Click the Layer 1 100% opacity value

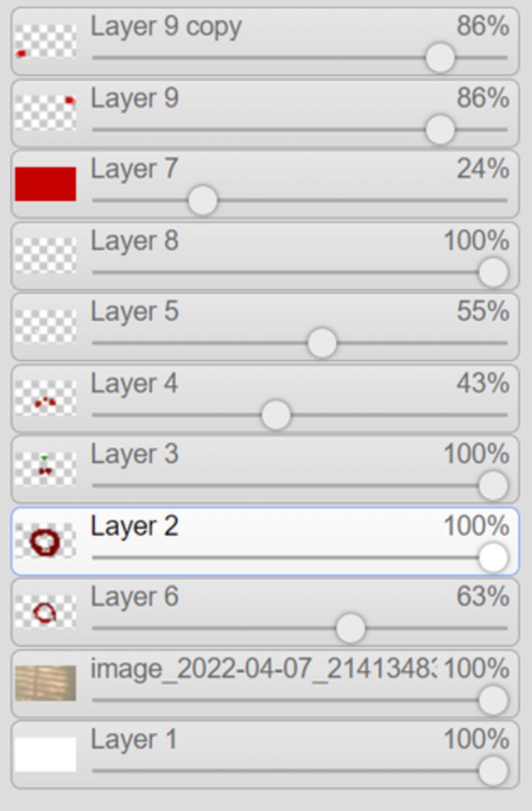pyautogui.click(x=476, y=739)
